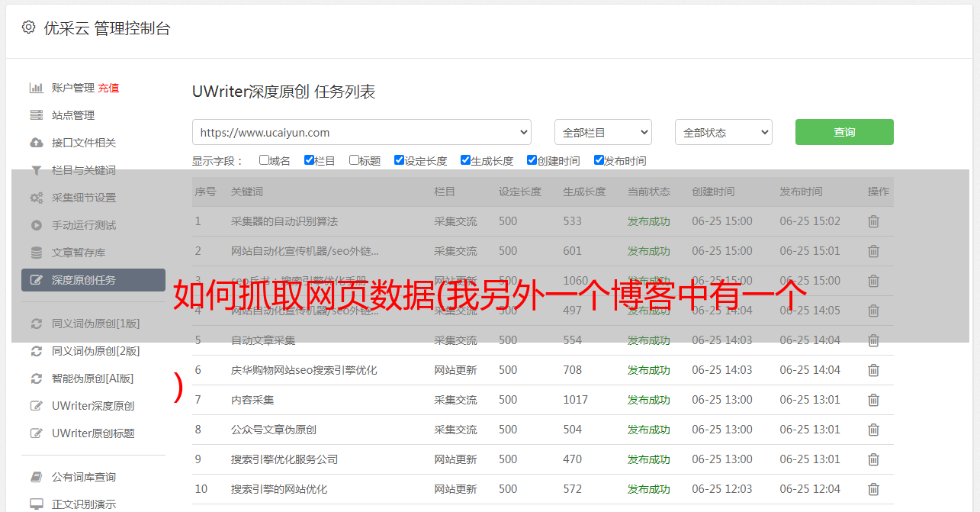Click the gear icon beside 优采云 管理控制台
Screen dimensions: 980x512
pos(28,27)
